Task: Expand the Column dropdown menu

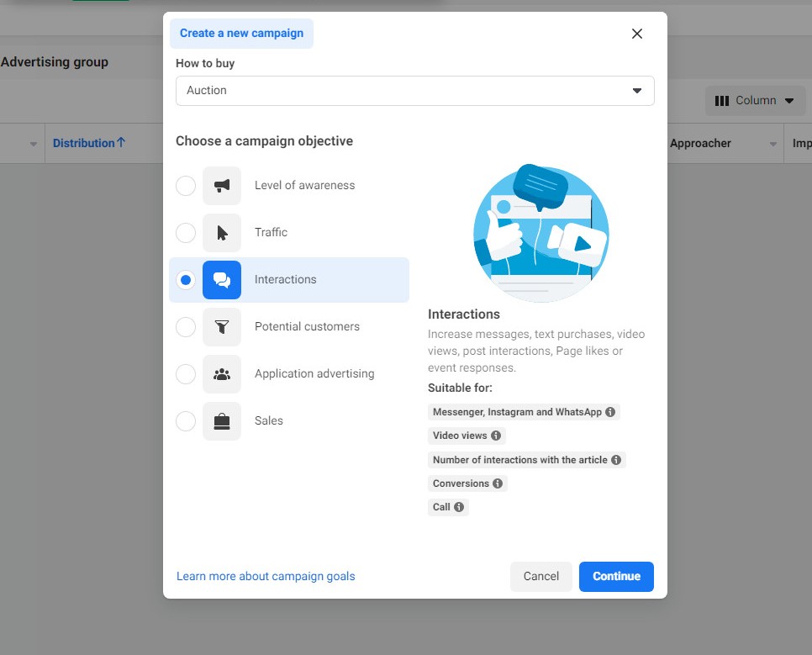Action: [754, 101]
